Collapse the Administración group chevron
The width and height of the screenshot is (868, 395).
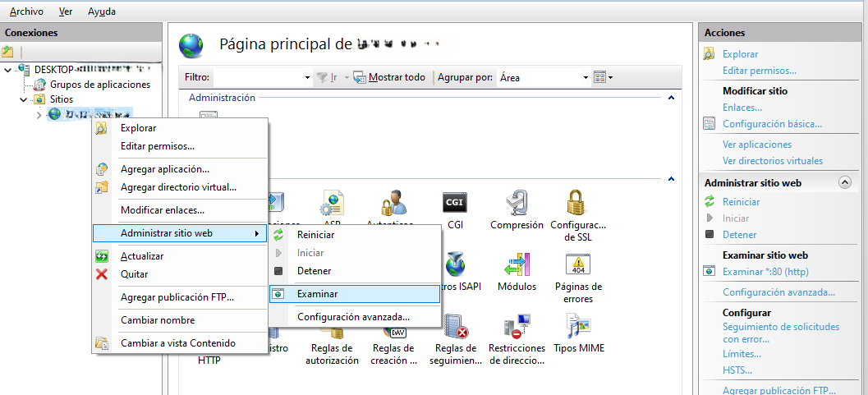pyautogui.click(x=671, y=98)
